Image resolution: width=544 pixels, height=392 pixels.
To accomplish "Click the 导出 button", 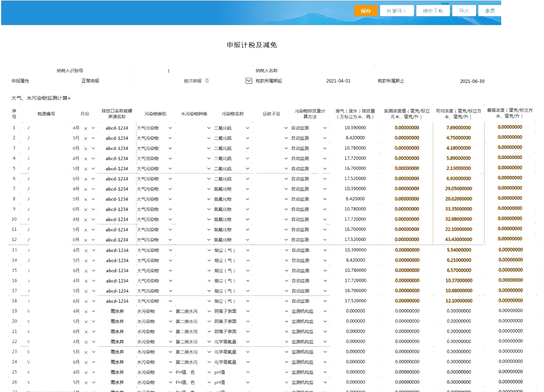I will pos(464,10).
